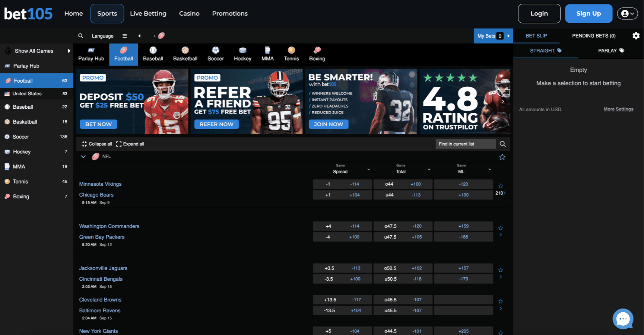Open the More Settings link
The width and height of the screenshot is (644, 335).
click(618, 109)
